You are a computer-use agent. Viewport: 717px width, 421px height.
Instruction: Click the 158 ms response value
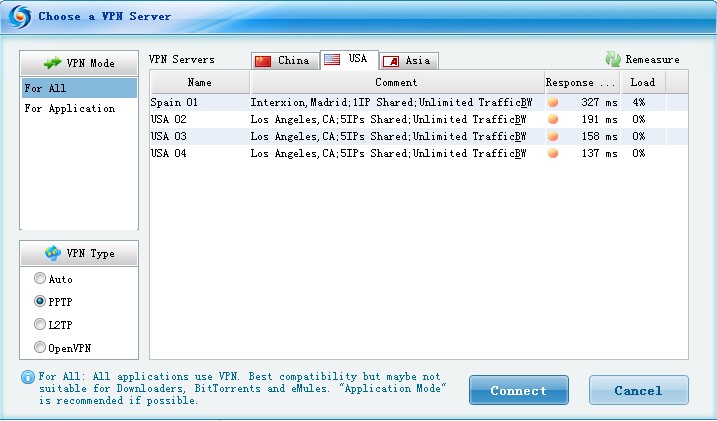[x=599, y=136]
